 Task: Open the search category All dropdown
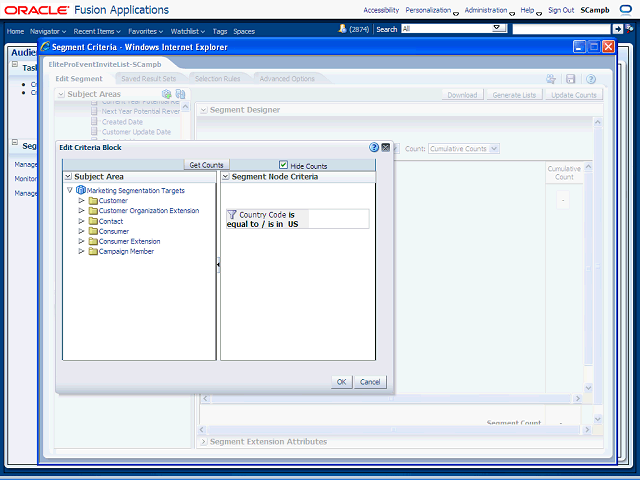click(497, 28)
